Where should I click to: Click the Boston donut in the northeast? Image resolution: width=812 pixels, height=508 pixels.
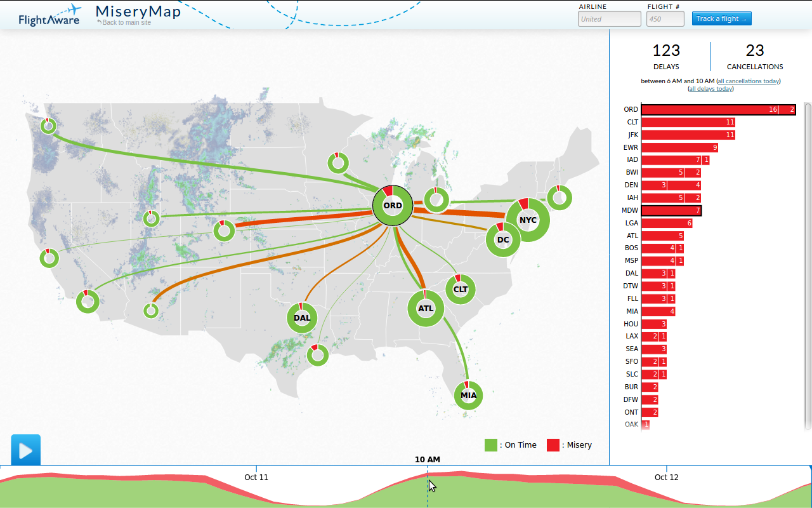point(559,197)
